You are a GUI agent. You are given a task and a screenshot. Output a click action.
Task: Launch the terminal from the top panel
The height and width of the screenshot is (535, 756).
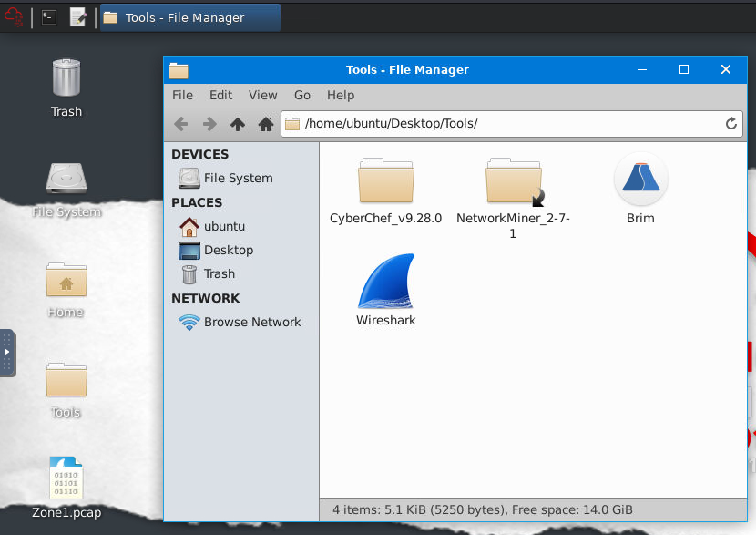(x=48, y=17)
